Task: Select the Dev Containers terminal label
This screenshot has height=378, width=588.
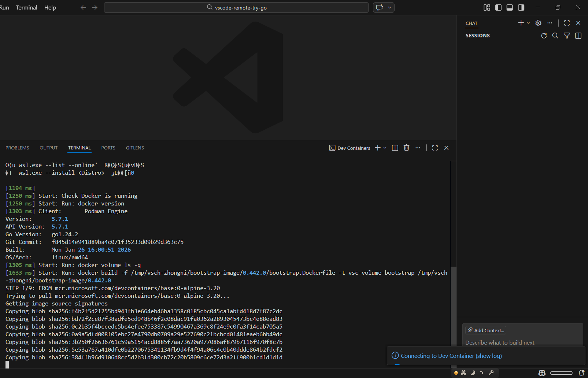Action: tap(350, 148)
